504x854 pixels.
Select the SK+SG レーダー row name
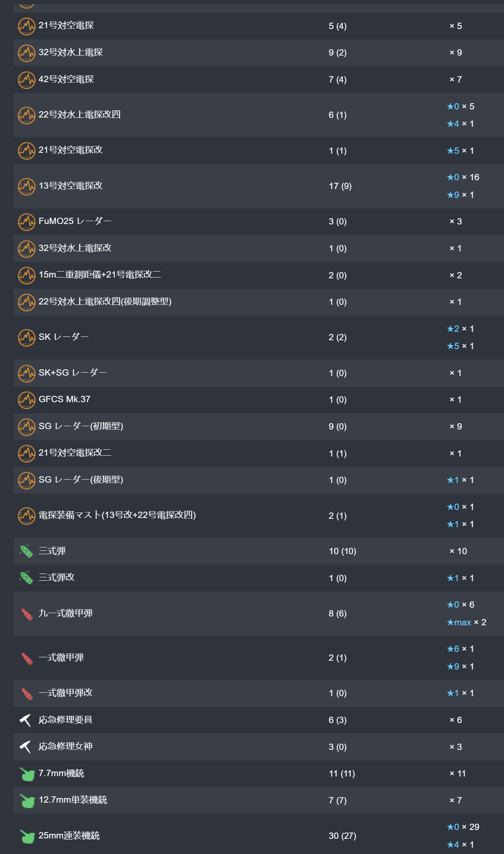coord(72,373)
